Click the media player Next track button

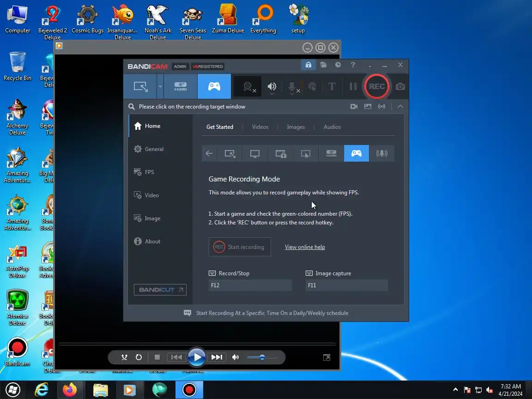pyautogui.click(x=217, y=357)
